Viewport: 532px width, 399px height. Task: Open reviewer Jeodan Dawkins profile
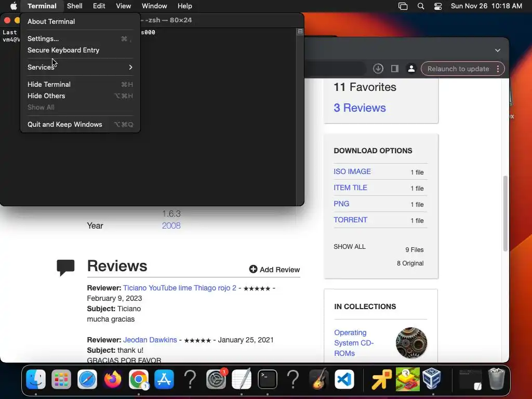pos(150,340)
